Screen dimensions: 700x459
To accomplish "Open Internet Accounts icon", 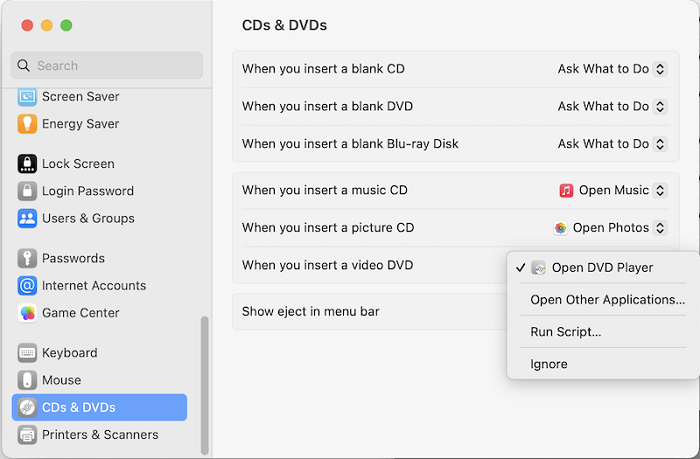I will point(27,286).
